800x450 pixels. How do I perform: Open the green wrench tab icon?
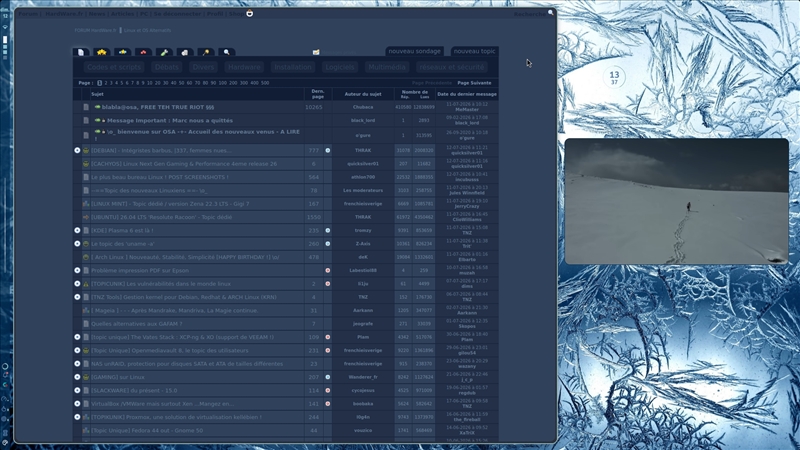(164, 52)
